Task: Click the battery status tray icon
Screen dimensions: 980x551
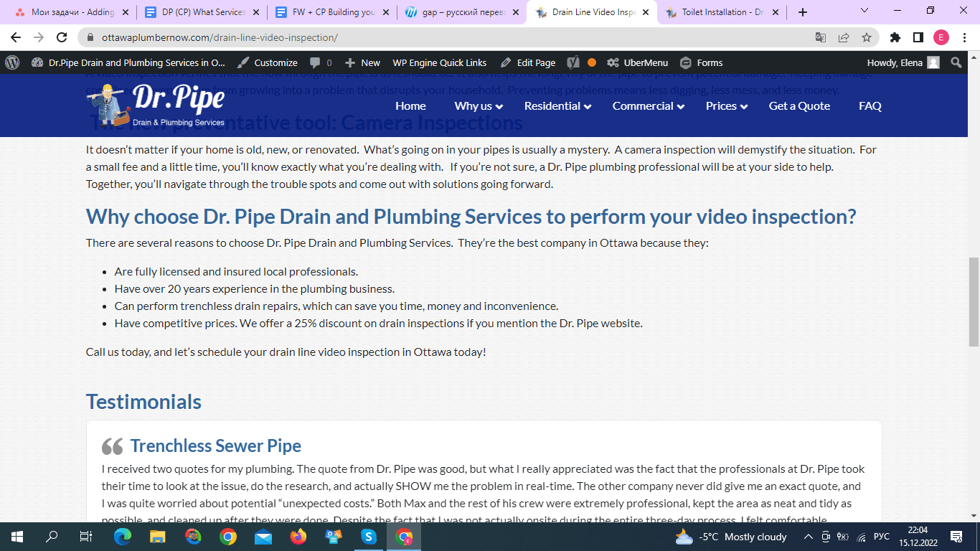Action: coord(844,536)
